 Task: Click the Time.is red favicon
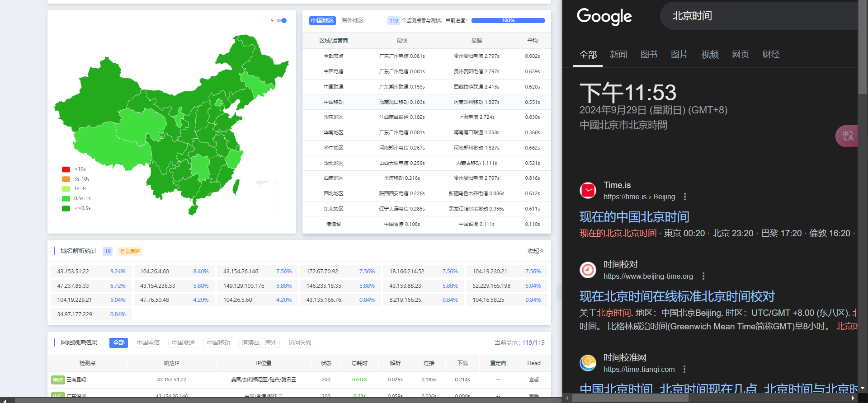click(x=588, y=191)
